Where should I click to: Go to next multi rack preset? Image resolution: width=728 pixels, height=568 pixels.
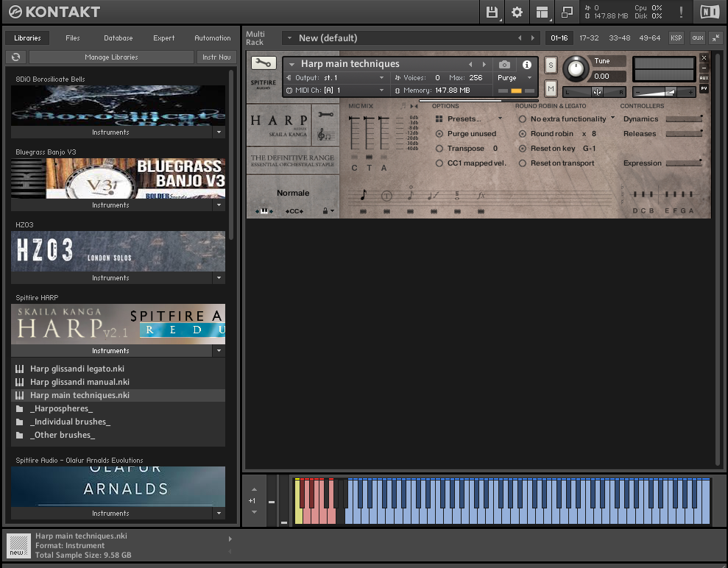(x=532, y=38)
